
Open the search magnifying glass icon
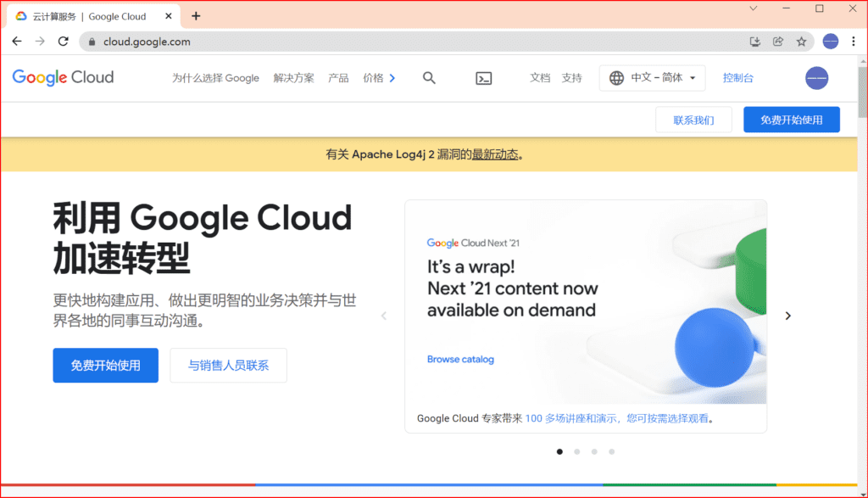coord(429,77)
